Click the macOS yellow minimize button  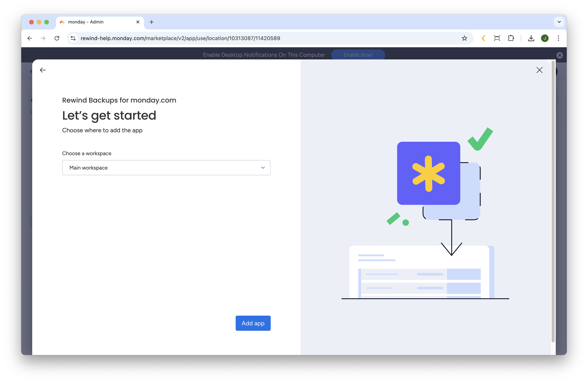(39, 22)
